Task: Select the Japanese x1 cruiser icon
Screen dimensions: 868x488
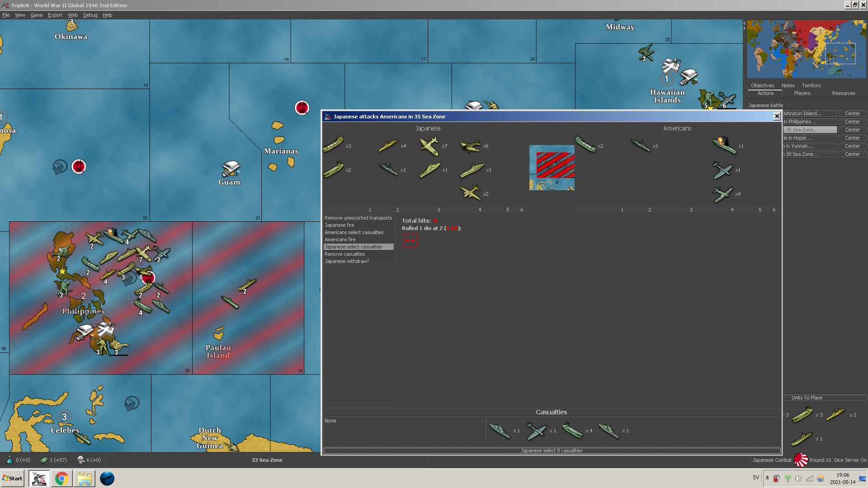Action: pyautogui.click(x=430, y=170)
